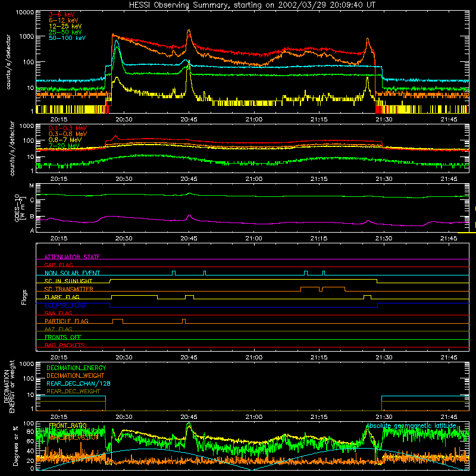The height and width of the screenshot is (476, 476).
Task: Click the BAD_PACKETS flag label
Action: [65, 345]
